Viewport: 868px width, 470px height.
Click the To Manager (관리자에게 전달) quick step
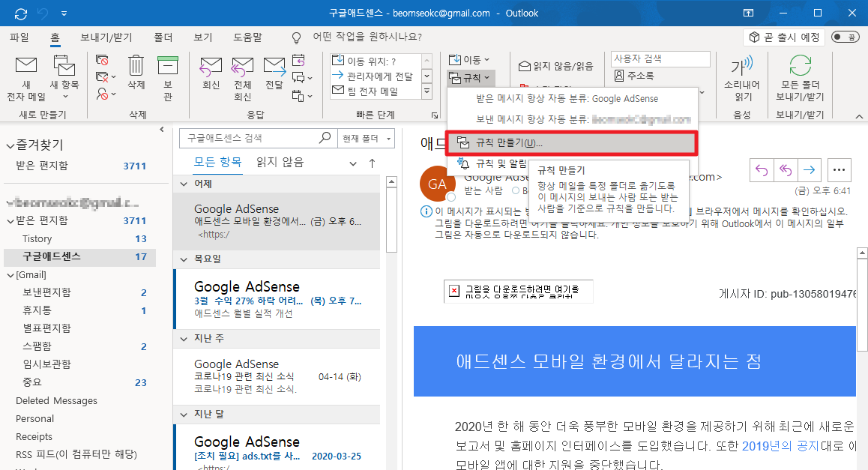tap(376, 76)
